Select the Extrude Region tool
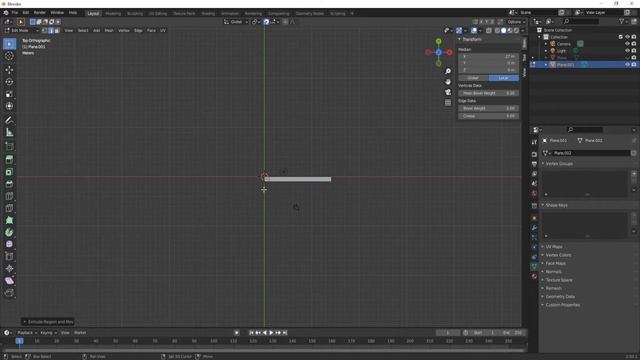Viewport: 640px width, 360px height. pos(9,160)
